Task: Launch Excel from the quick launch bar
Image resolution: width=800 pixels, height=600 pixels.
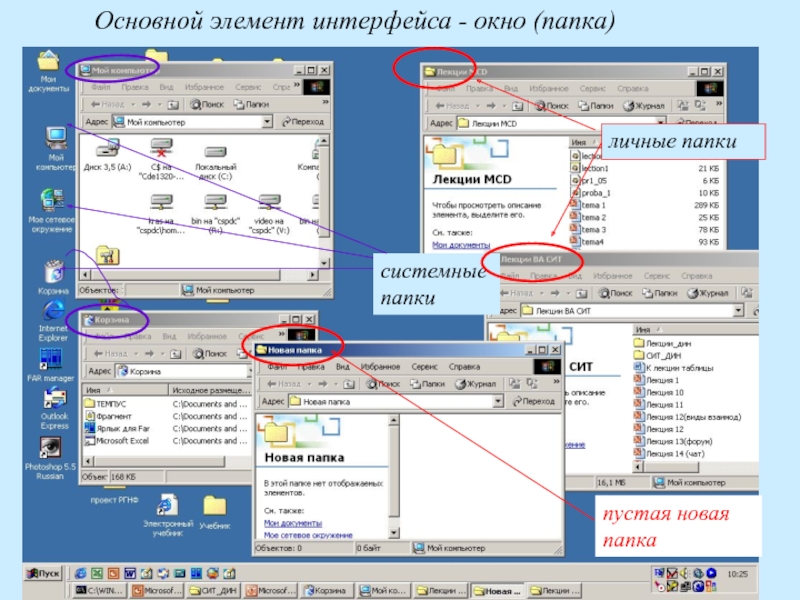Action: (97, 573)
